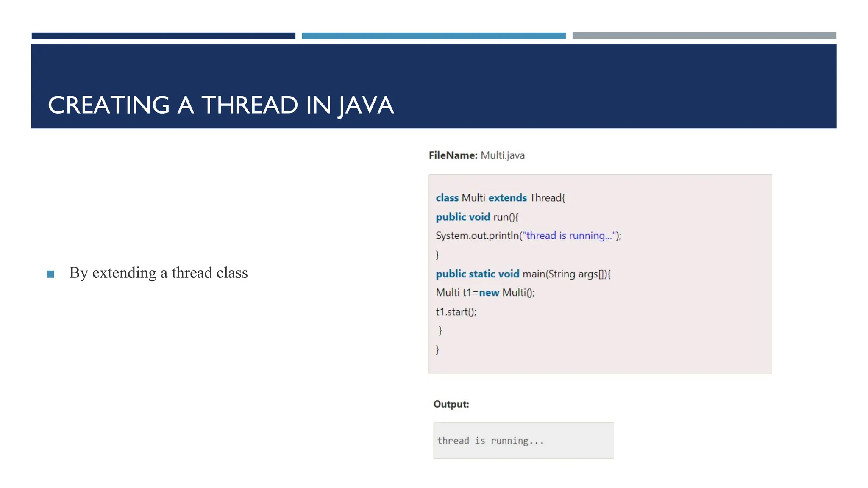Screen dimensions: 868x488
Task: Click the line 'Multi t1=new Multi();'
Action: (485, 293)
